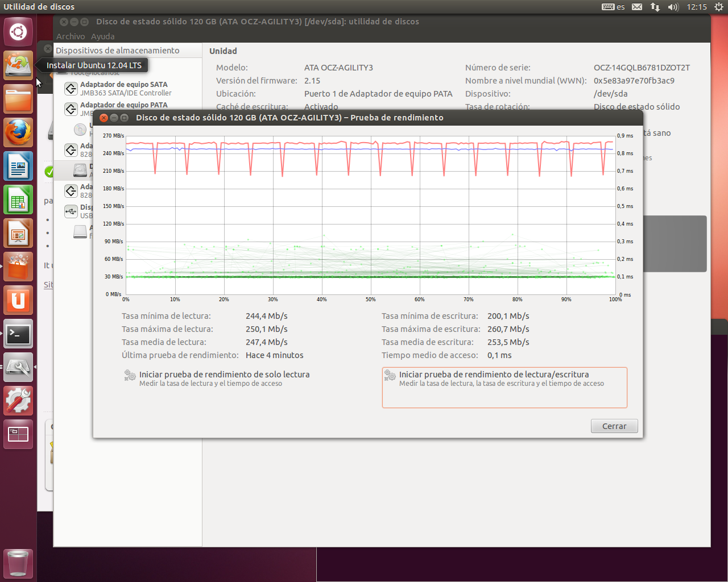Image resolution: width=728 pixels, height=582 pixels.
Task: Launch the Install Ubuntu 12.04 LTS icon
Action: tap(18, 65)
